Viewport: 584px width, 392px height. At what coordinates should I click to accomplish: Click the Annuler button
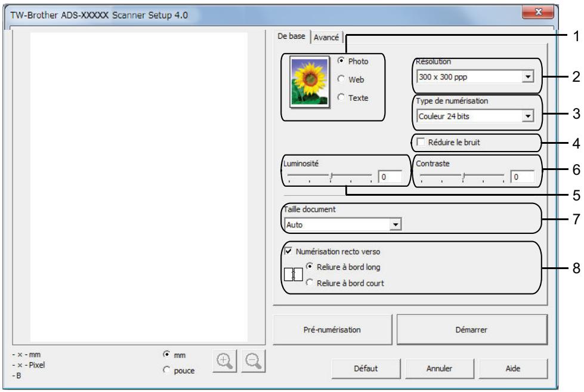tap(439, 369)
